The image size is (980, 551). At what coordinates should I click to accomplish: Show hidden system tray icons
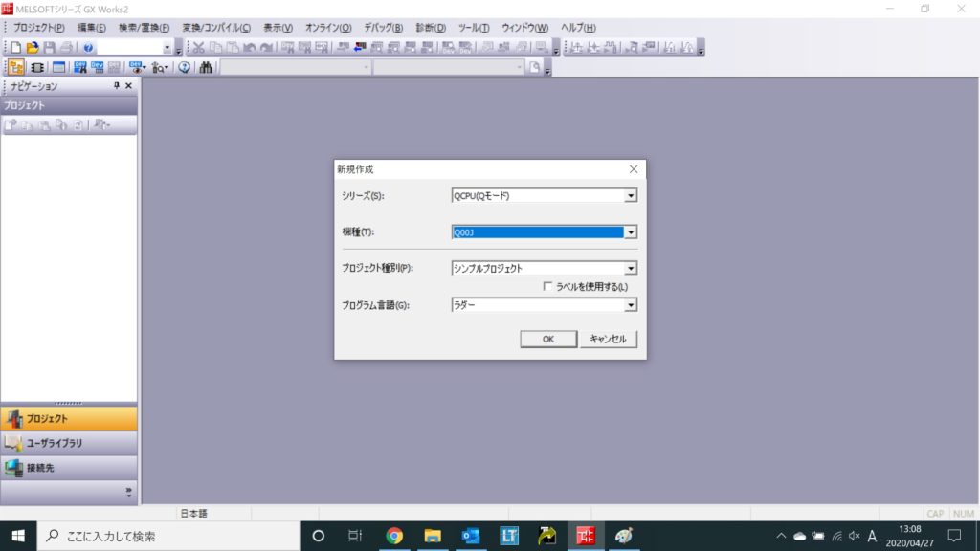(781, 536)
